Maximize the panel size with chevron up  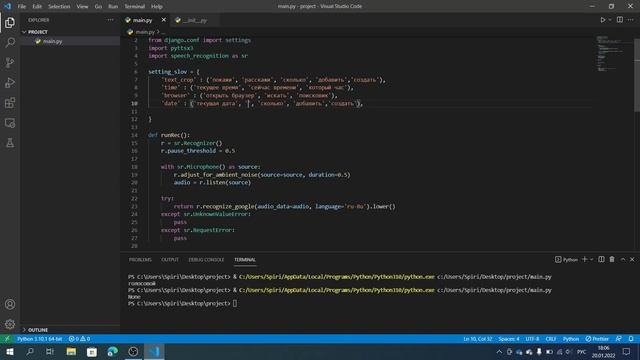coord(623,259)
